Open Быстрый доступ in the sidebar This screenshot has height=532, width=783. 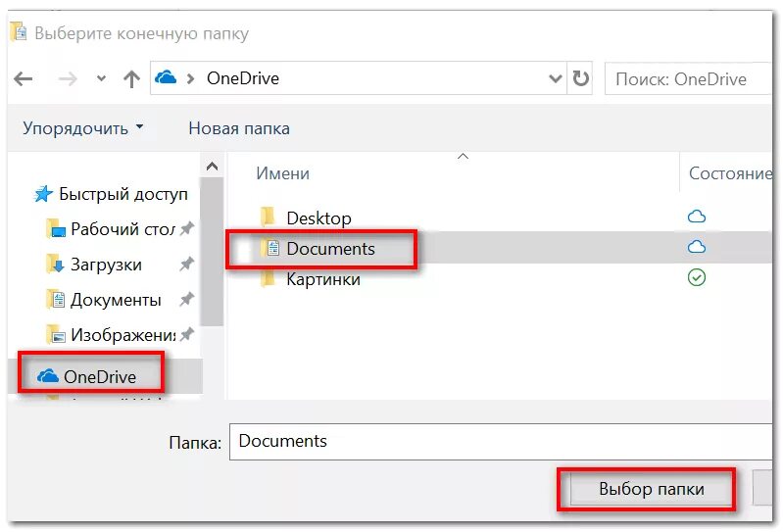pyautogui.click(x=122, y=194)
